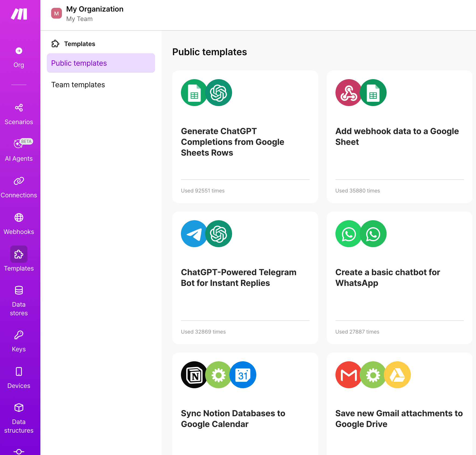
Task: Open Webhooks globe icon
Action: [x=19, y=218]
